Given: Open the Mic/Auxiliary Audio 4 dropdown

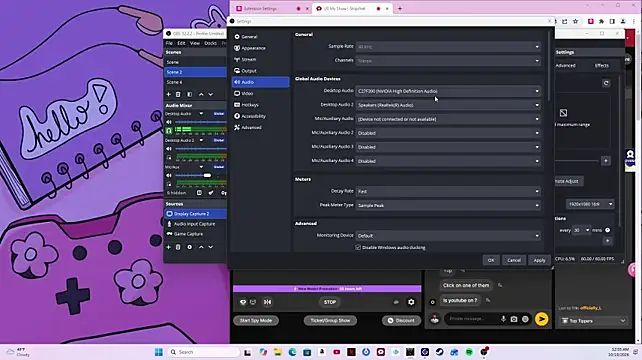Looking at the screenshot, I should point(448,161).
